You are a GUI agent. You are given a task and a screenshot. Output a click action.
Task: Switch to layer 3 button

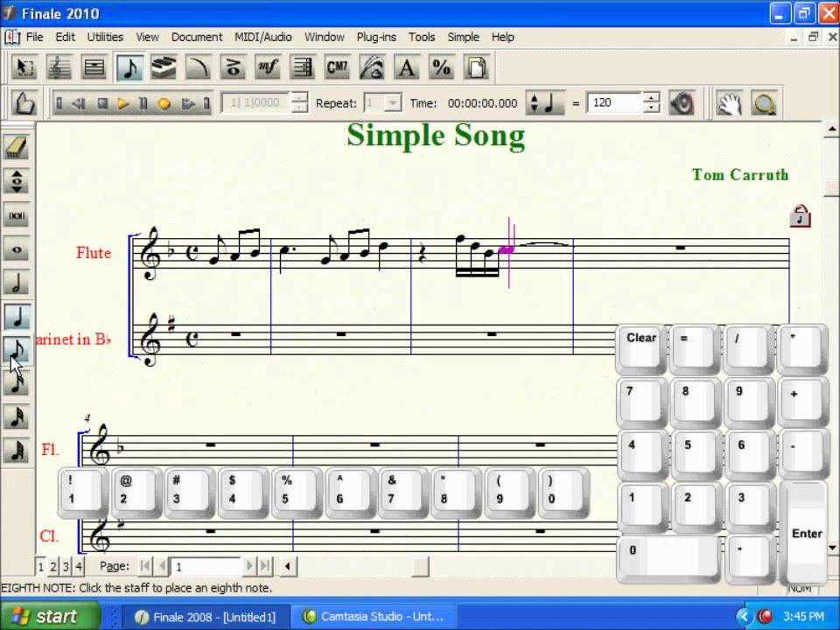pos(66,566)
